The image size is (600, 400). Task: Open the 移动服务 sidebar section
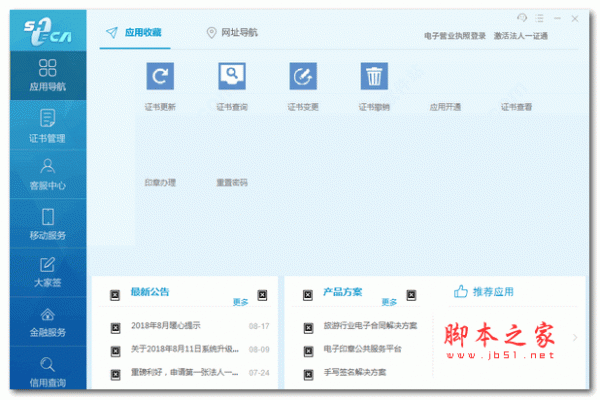click(48, 224)
